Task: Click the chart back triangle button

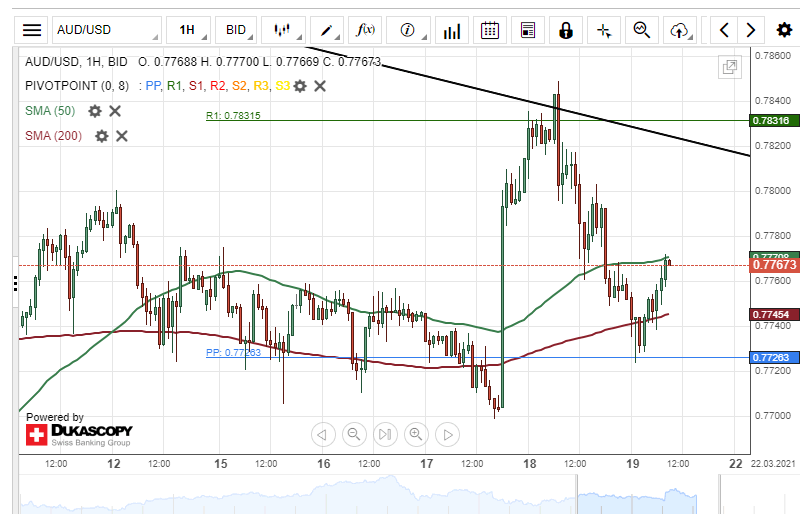Action: coord(323,434)
